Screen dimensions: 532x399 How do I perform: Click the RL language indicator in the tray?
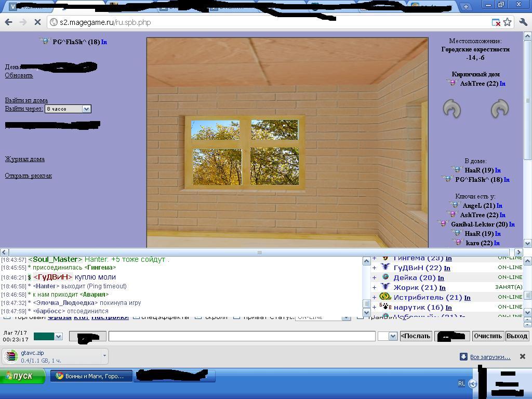pyautogui.click(x=461, y=383)
